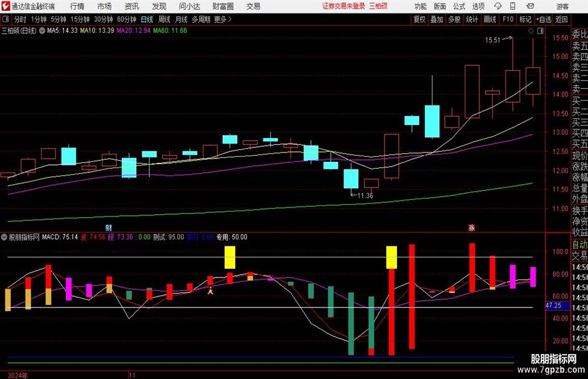Click the 15.51 high price annotation
588x379 pixels.
493,40
